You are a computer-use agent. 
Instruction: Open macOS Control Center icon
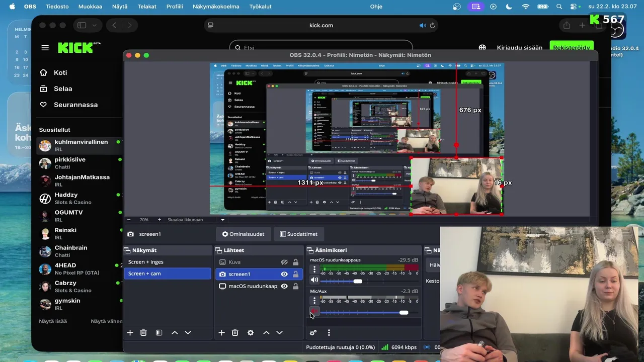tap(574, 7)
